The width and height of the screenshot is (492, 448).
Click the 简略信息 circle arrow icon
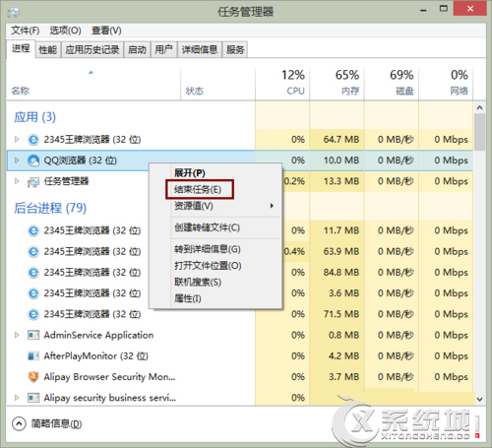coord(19,423)
